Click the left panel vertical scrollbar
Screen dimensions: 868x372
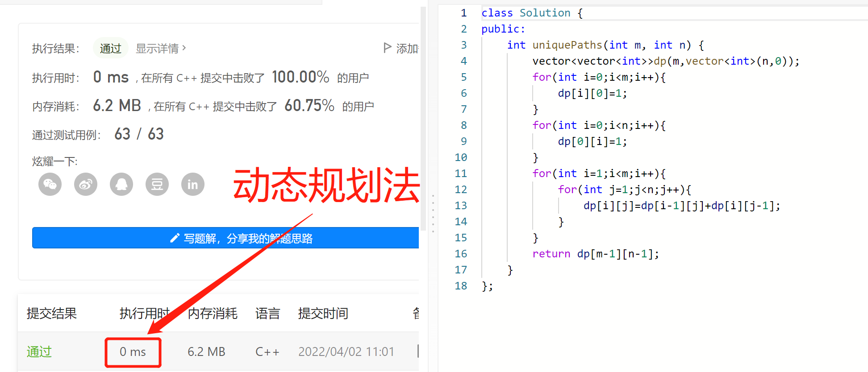click(x=423, y=118)
